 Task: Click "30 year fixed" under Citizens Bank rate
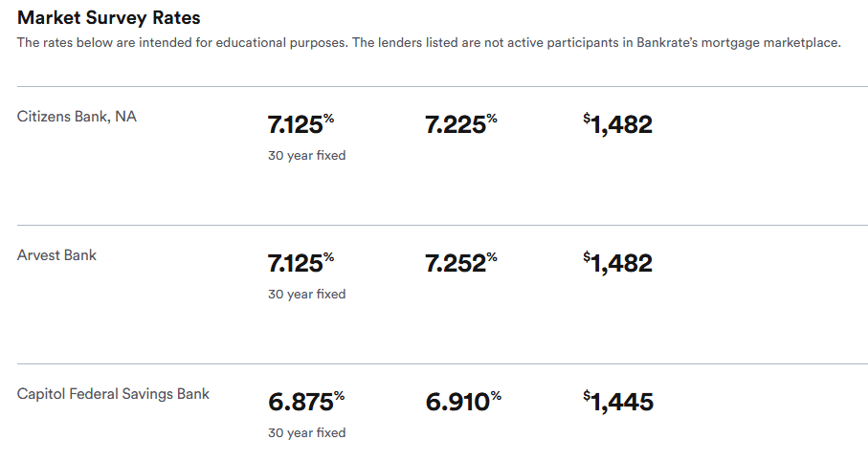tap(306, 156)
